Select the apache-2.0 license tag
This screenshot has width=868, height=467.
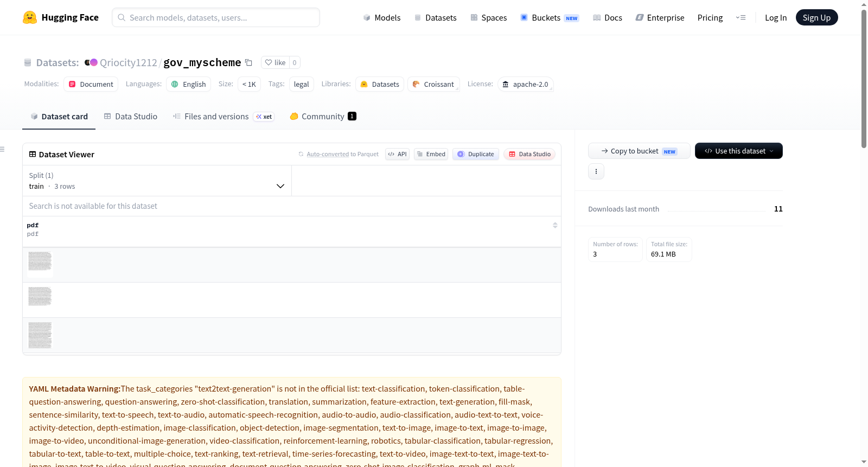525,84
